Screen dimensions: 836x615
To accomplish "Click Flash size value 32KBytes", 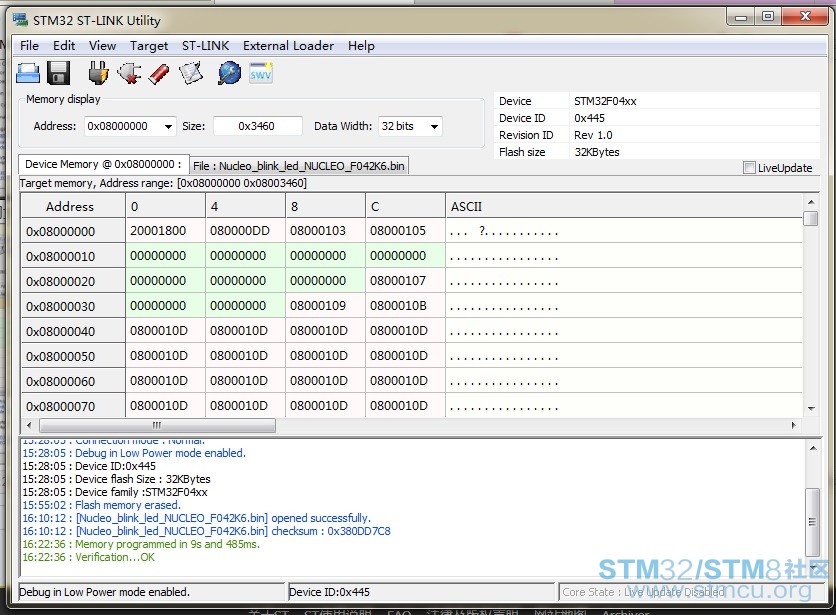I will pos(597,153).
